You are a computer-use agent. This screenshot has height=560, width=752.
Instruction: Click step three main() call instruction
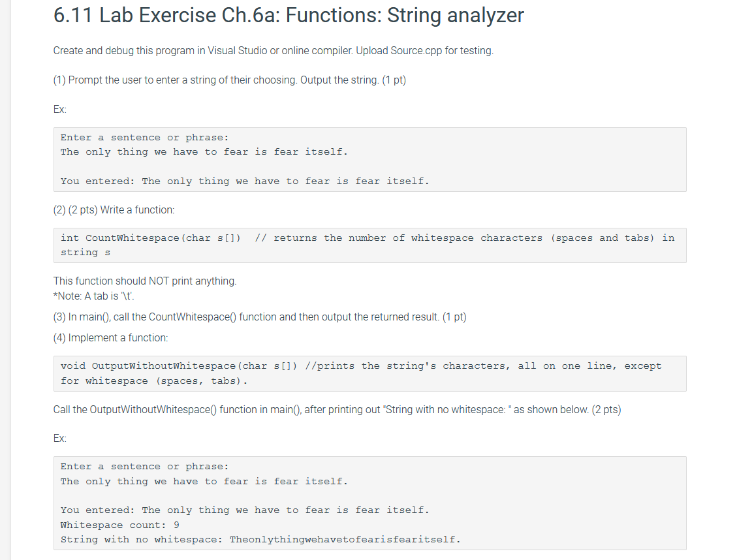(x=259, y=317)
